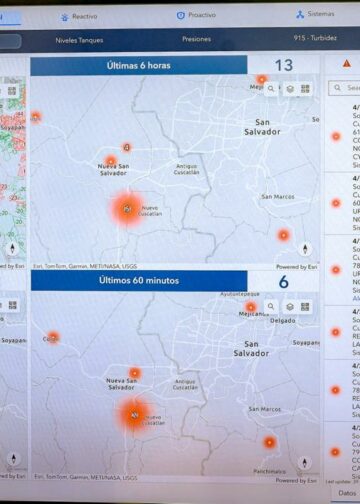Click the alert point above Nueva San Salvador, 6 horas map
The height and width of the screenshot is (504, 360).
tap(110, 160)
